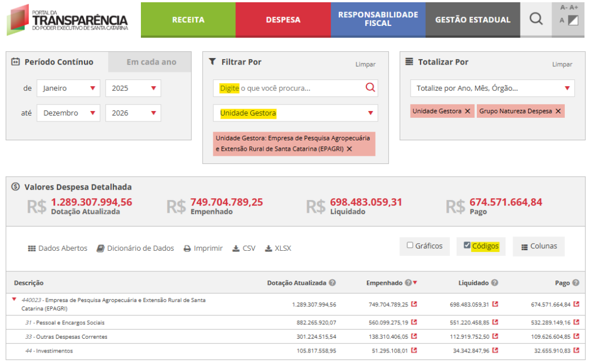This screenshot has height=364, width=589.
Task: Open the detail icon in Investimentos Pago cell
Action: tap(576, 350)
